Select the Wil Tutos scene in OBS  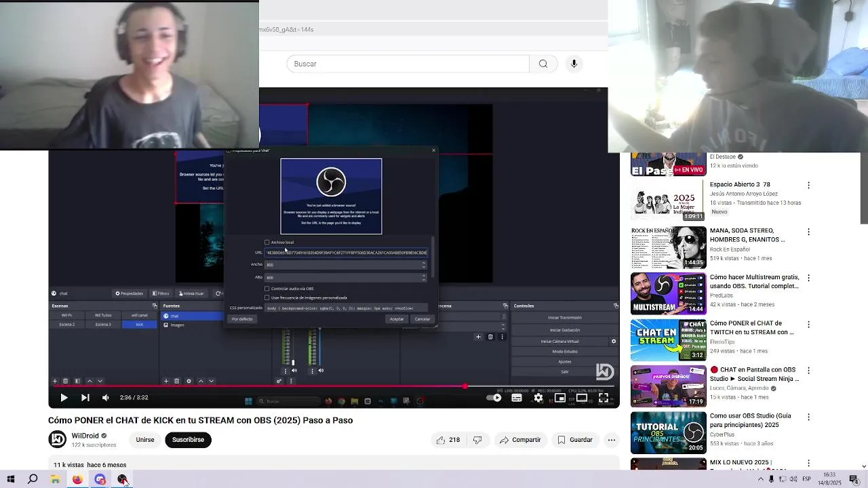tap(103, 315)
